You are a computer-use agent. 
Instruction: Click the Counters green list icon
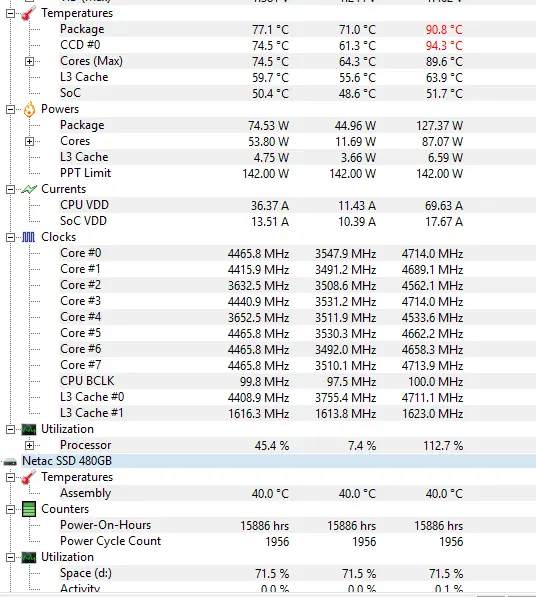(x=29, y=509)
